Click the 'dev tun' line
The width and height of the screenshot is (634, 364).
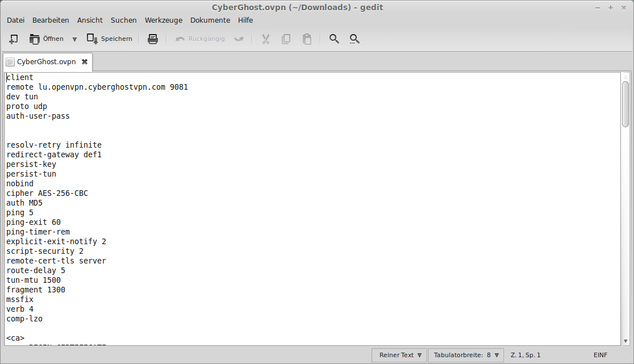coord(22,97)
